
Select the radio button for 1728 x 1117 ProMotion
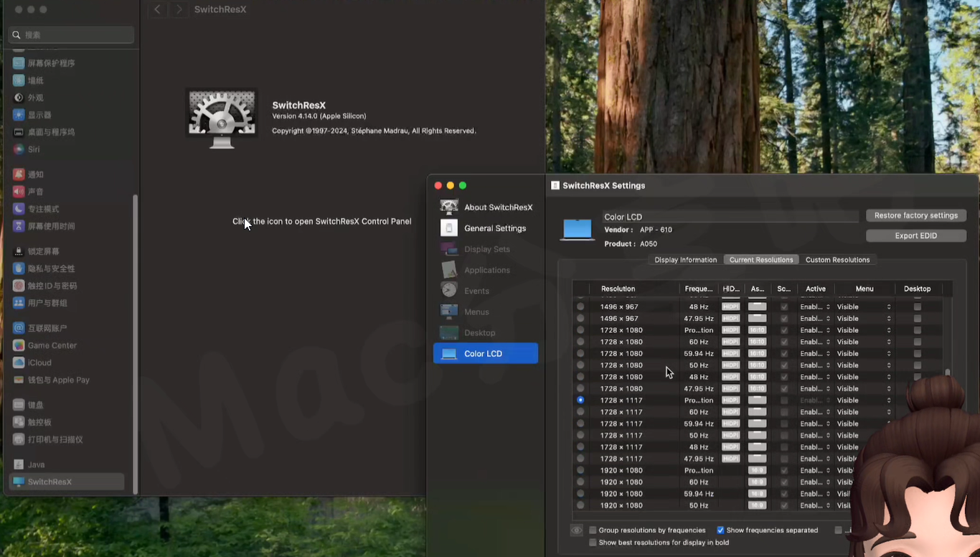click(x=580, y=400)
